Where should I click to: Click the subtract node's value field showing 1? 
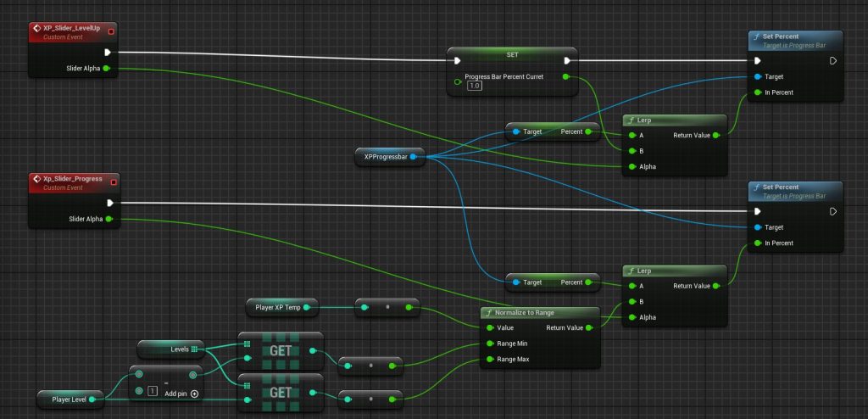(x=152, y=391)
